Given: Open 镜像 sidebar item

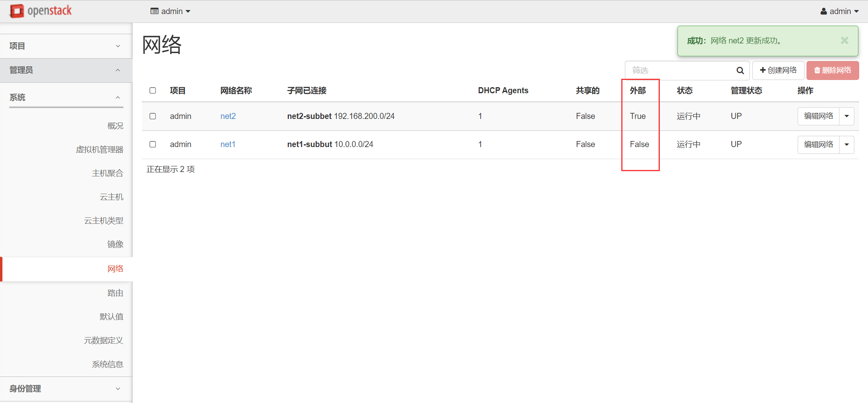Looking at the screenshot, I should pyautogui.click(x=115, y=244).
